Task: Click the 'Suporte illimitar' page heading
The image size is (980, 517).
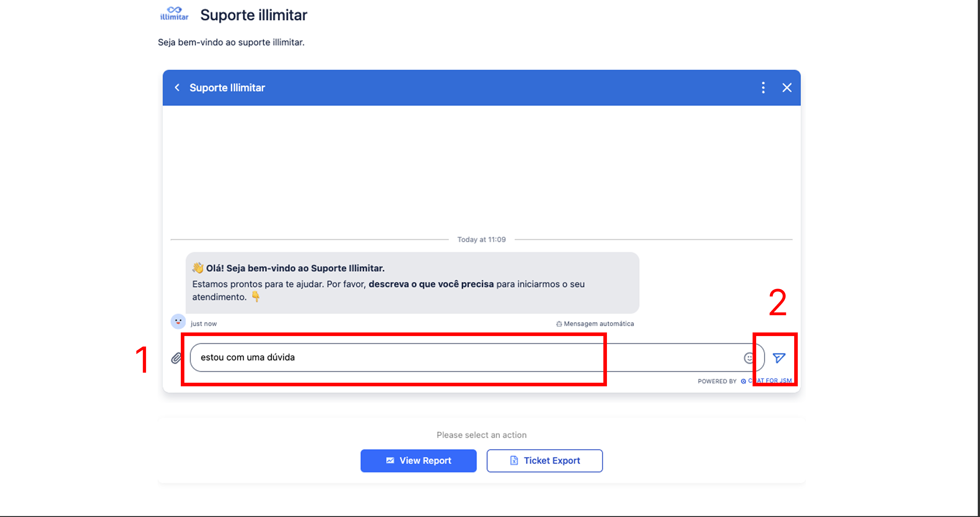Action: click(x=253, y=15)
